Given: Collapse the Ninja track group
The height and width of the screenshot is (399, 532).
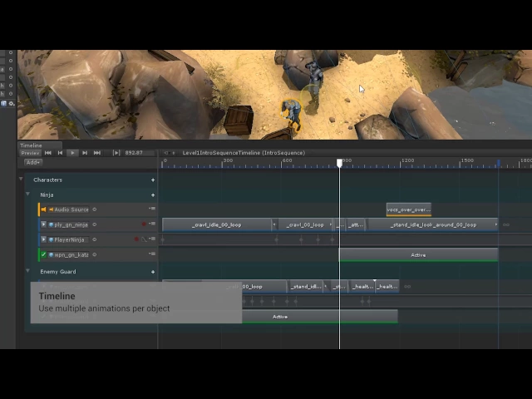Looking at the screenshot, I should point(27,194).
